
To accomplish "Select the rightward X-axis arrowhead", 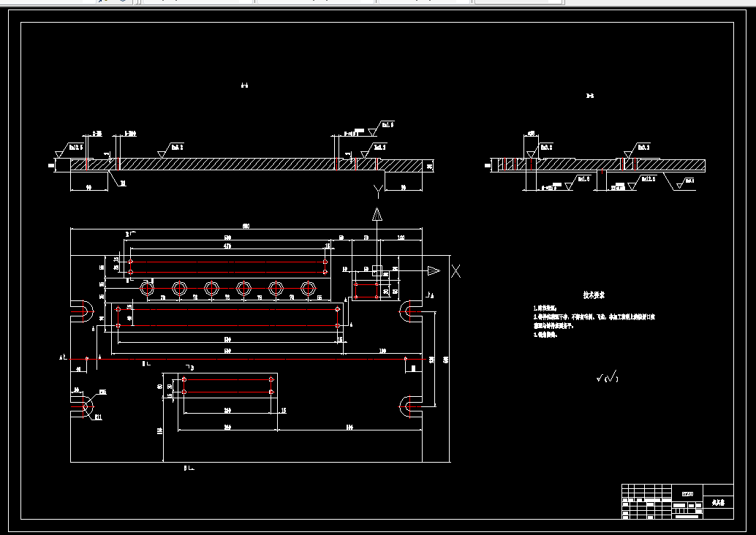I will (x=434, y=271).
